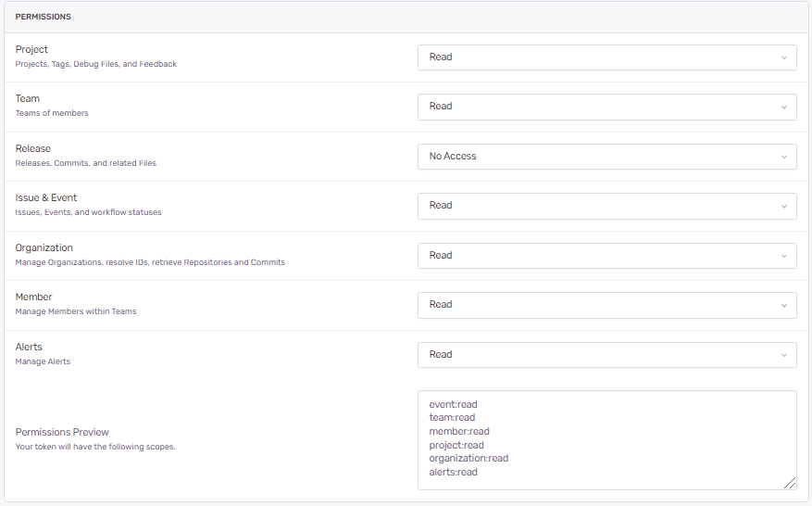812x506 pixels.
Task: Open the Organization permission dropdown
Action: coord(607,256)
